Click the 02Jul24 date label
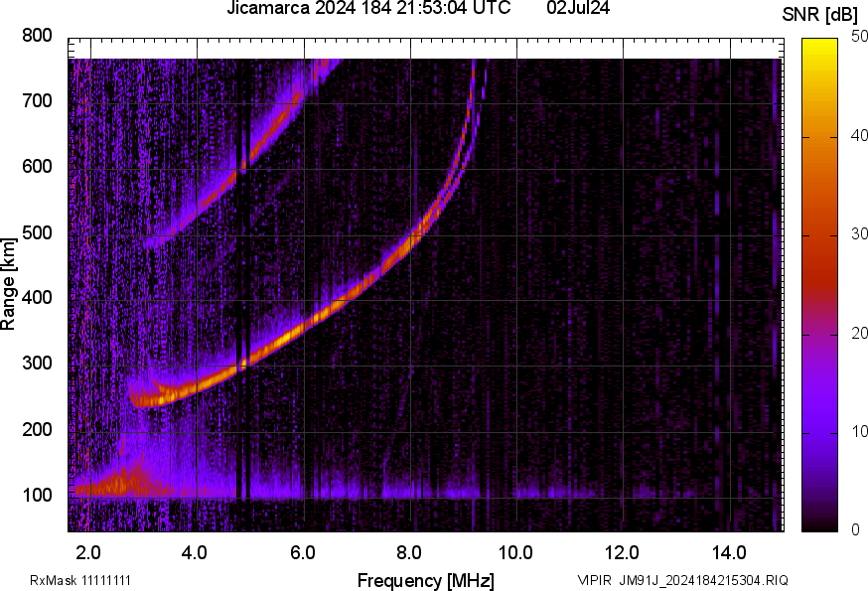 tap(578, 8)
